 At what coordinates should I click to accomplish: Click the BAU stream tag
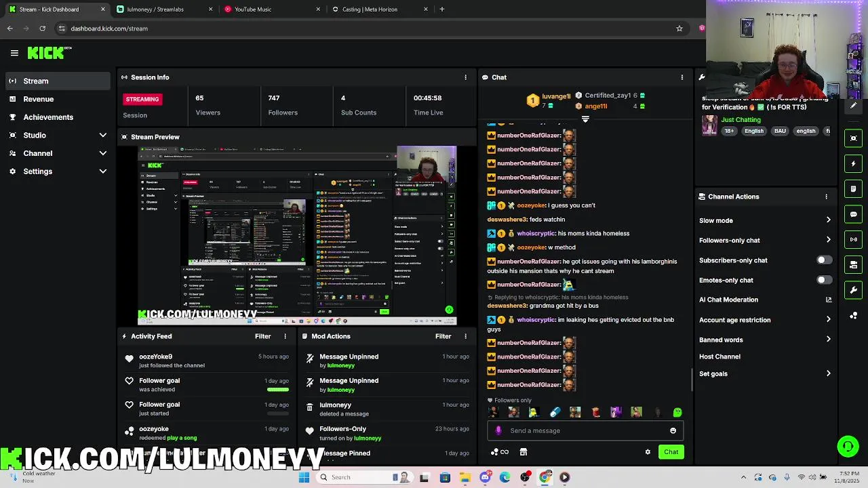[x=780, y=131]
